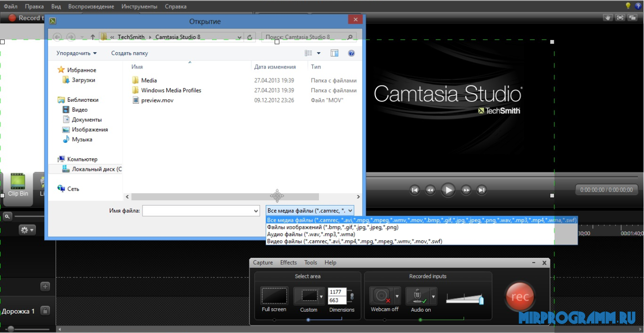Open the Упорядочить dropdown
The height and width of the screenshot is (333, 644).
(77, 53)
